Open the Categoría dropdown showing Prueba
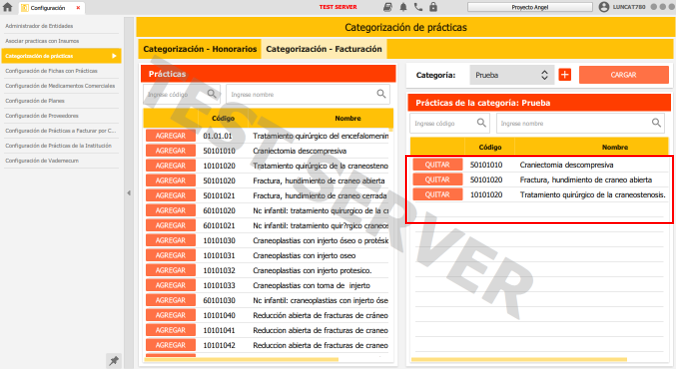Viewport: 676px width, 369px height. (x=511, y=75)
